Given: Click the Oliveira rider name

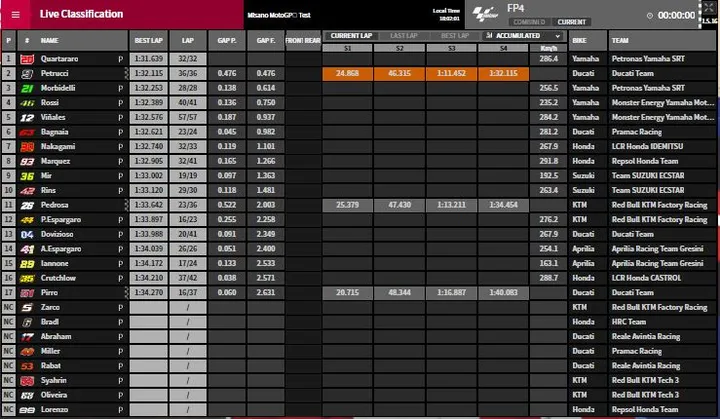Looking at the screenshot, I should [x=54, y=395].
